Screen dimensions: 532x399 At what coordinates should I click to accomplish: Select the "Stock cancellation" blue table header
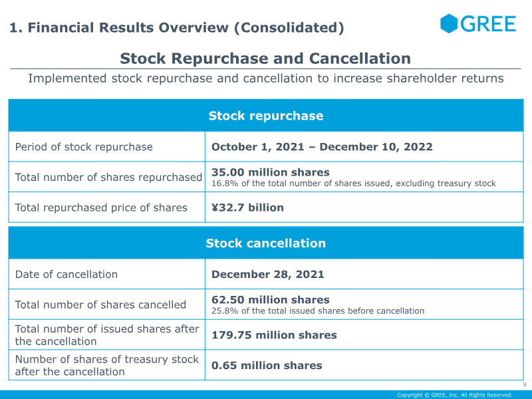266,243
